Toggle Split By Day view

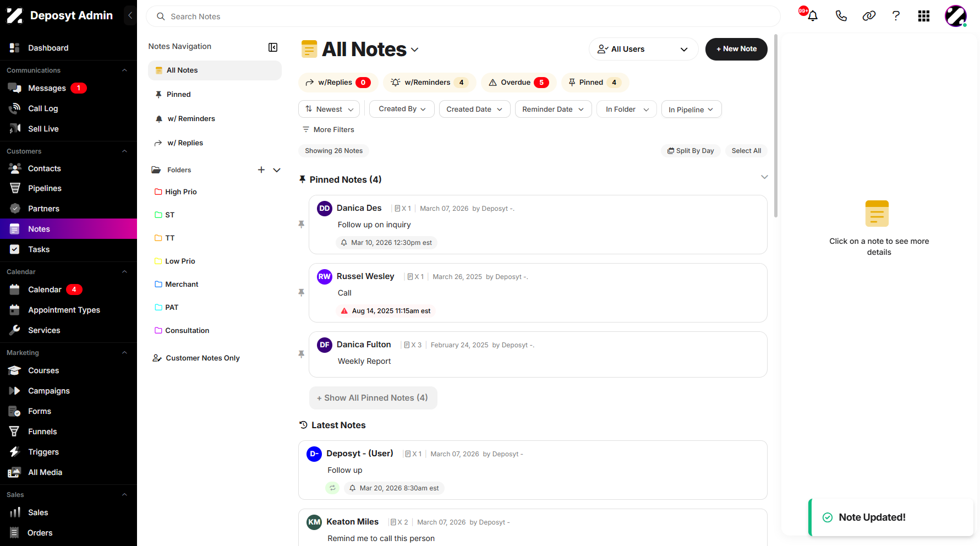pos(691,151)
